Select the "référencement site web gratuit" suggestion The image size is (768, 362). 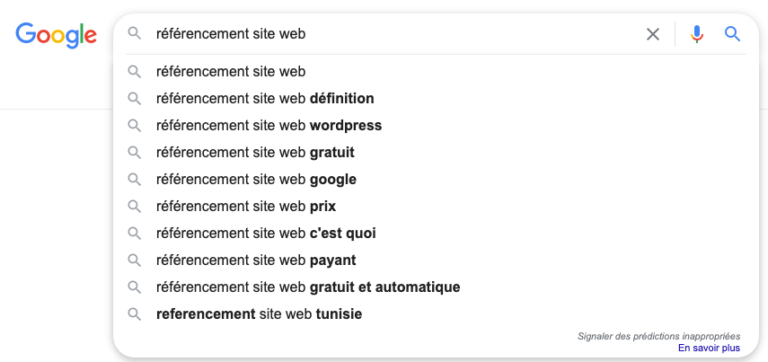pyautogui.click(x=436, y=153)
